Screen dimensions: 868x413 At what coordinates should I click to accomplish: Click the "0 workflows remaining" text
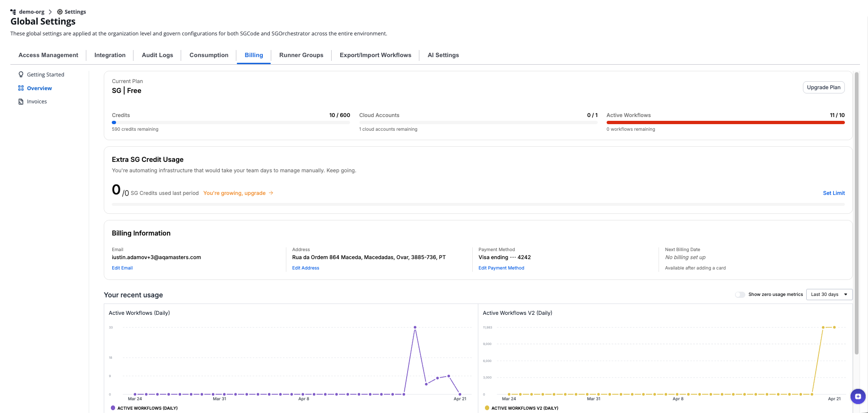631,129
